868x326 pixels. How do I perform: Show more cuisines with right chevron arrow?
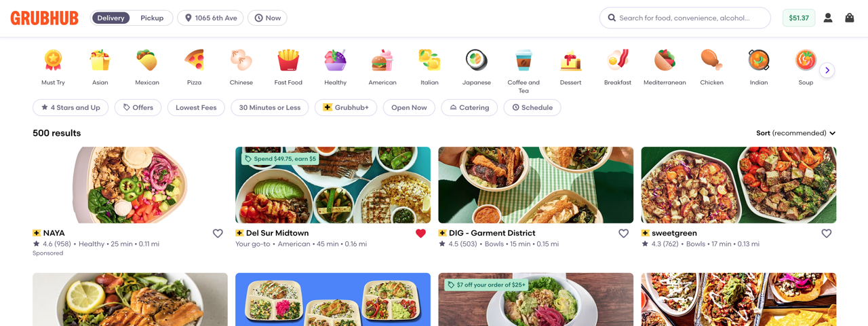[x=827, y=70]
